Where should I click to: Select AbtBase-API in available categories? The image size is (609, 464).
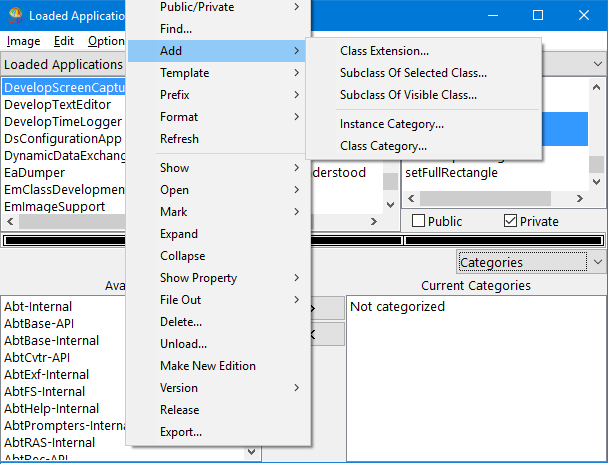coord(38,324)
